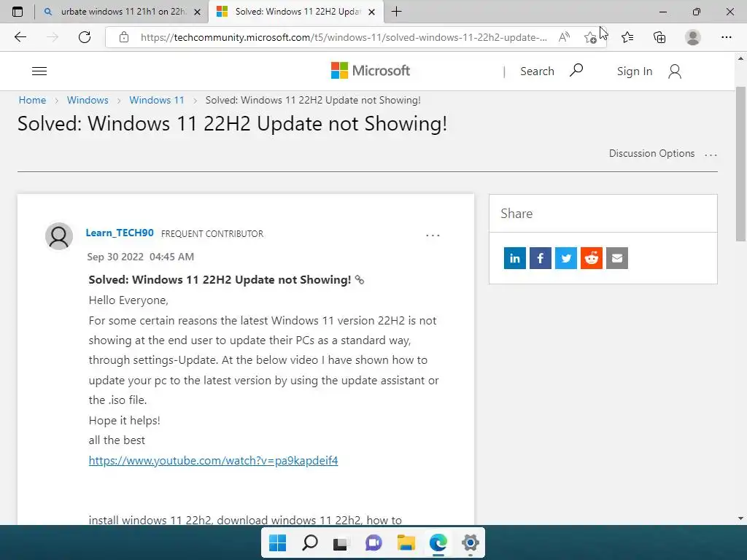Click scrollbar down arrow
Image resolution: width=747 pixels, height=560 pixels.
(740, 518)
